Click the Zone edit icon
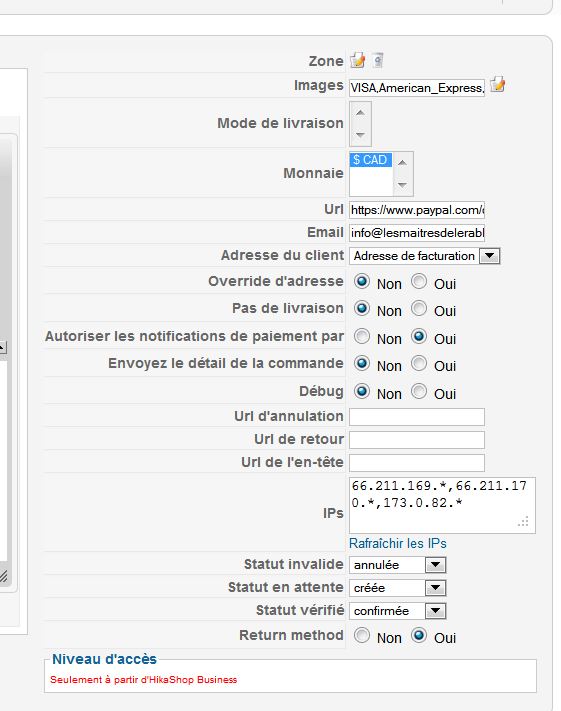 pyautogui.click(x=357, y=60)
